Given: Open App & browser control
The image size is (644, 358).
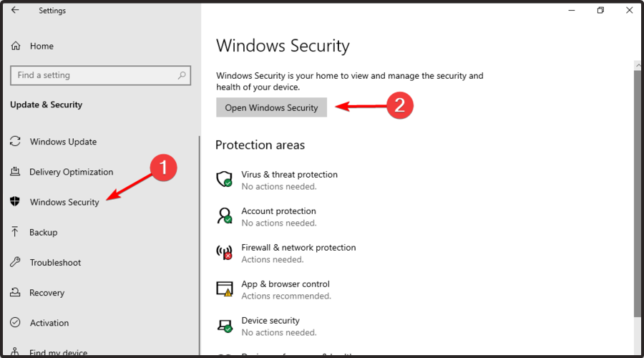Looking at the screenshot, I should [x=286, y=290].
